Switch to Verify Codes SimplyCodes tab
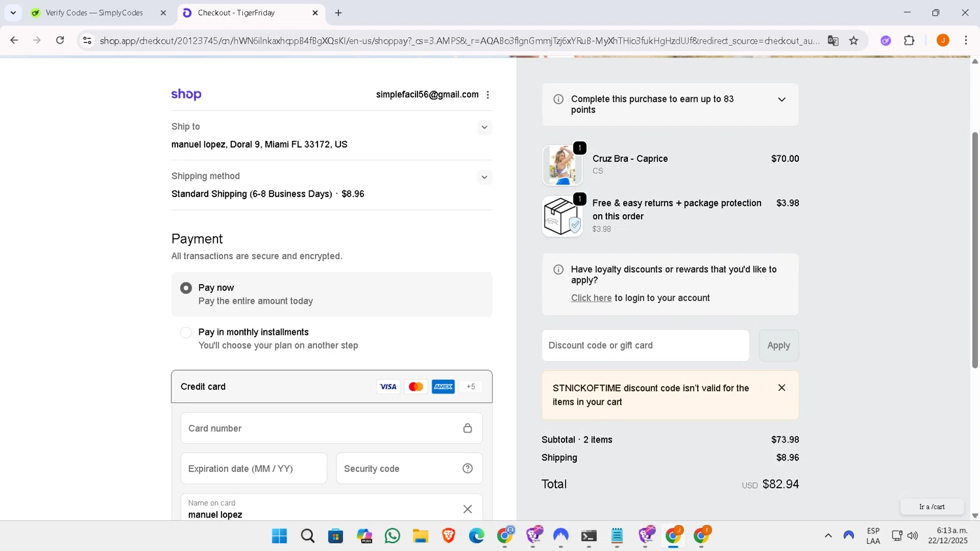Screen dimensions: 980x551 tap(95, 12)
